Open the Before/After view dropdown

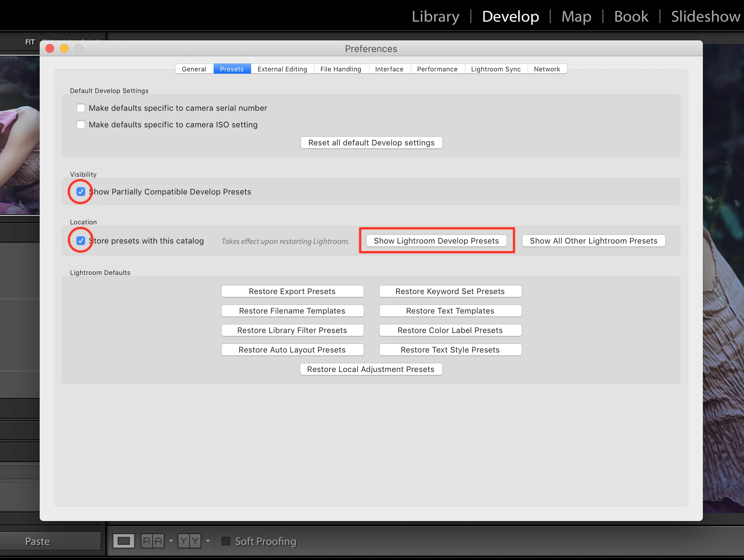tap(207, 541)
